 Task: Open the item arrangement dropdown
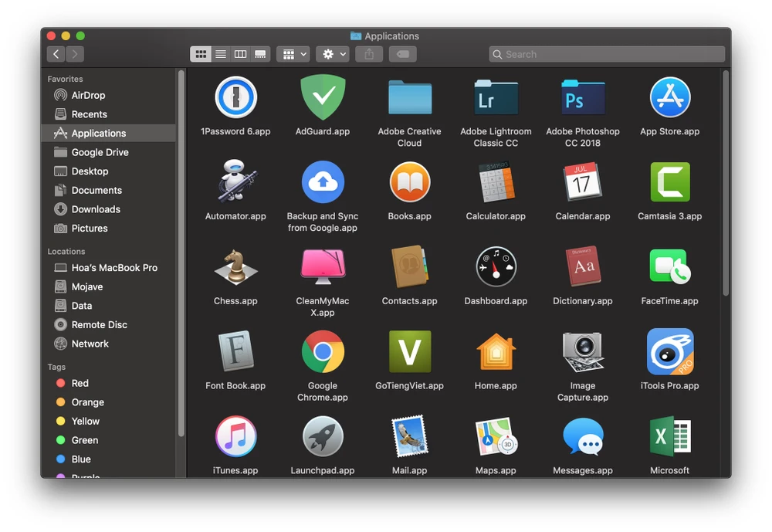click(293, 54)
